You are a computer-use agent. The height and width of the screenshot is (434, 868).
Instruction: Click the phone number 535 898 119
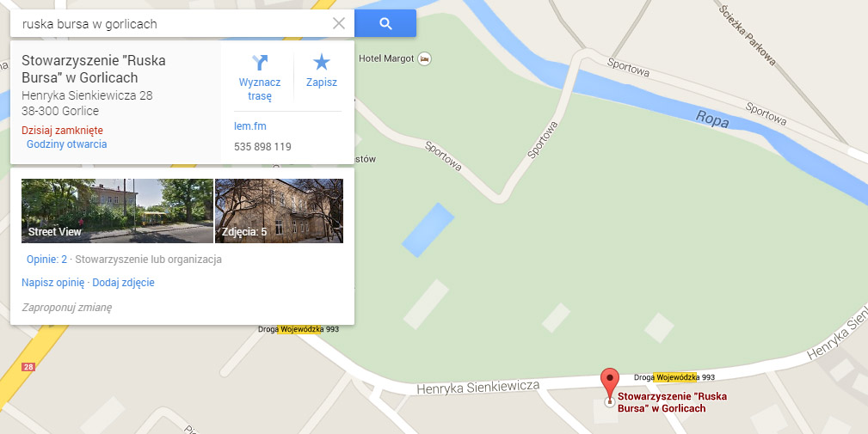click(262, 146)
